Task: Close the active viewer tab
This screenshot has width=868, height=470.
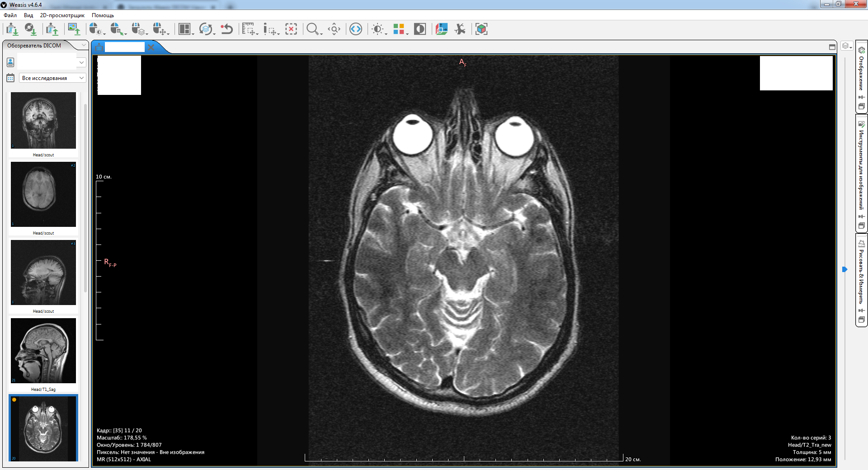Action: 151,47
